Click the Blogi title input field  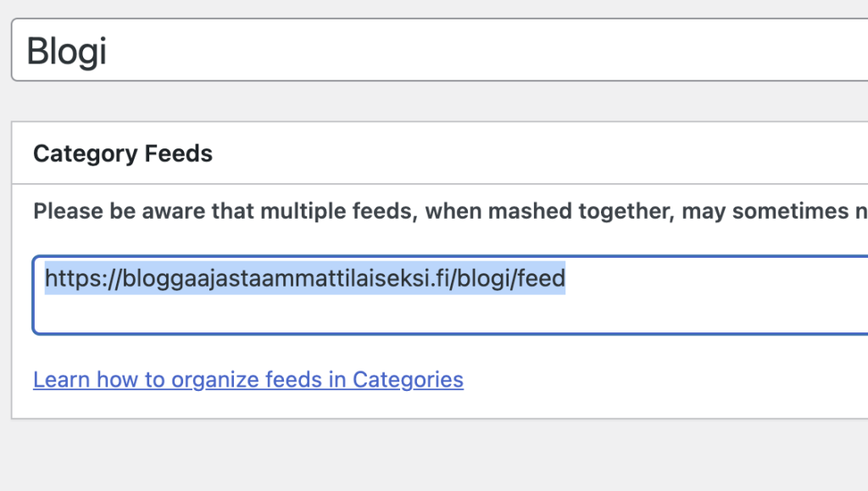[x=424, y=51]
